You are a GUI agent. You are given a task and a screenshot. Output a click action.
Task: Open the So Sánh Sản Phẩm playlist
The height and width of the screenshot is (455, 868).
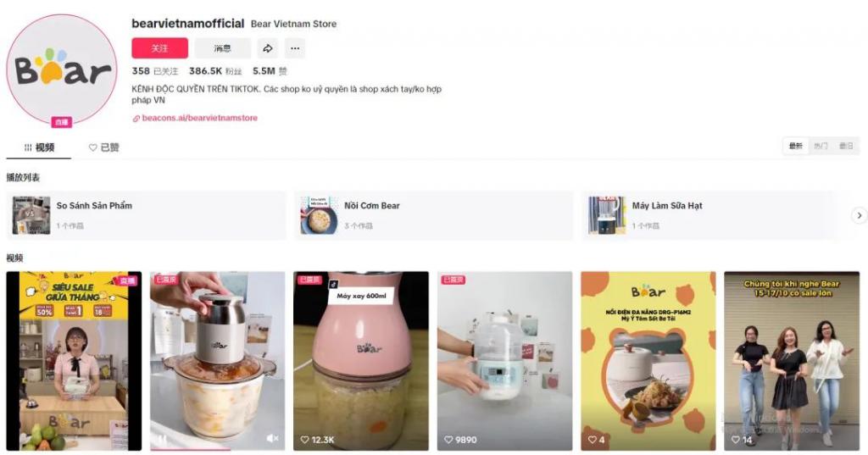[x=146, y=215]
